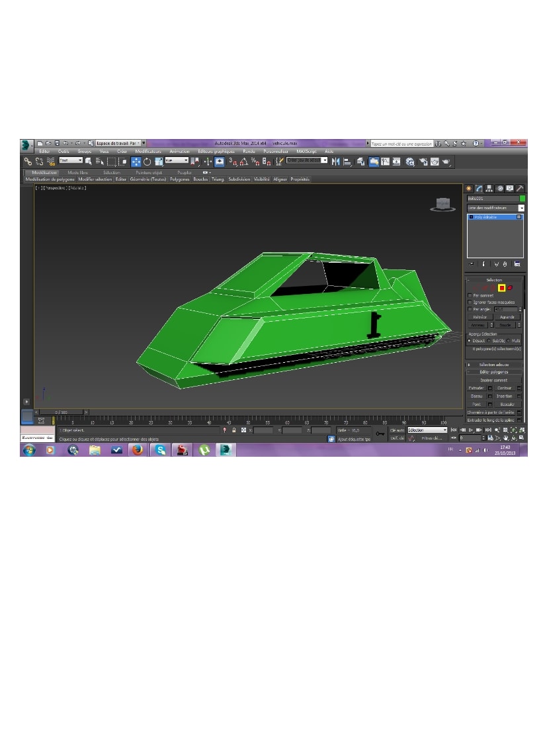Select the Multi preview radio button
This screenshot has width=547, height=756.
click(509, 341)
